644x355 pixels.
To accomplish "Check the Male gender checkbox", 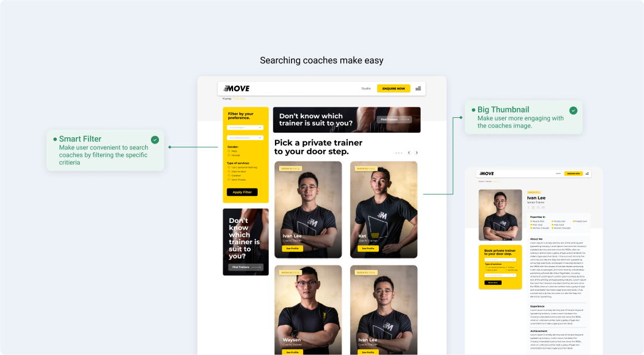I will coord(229,151).
